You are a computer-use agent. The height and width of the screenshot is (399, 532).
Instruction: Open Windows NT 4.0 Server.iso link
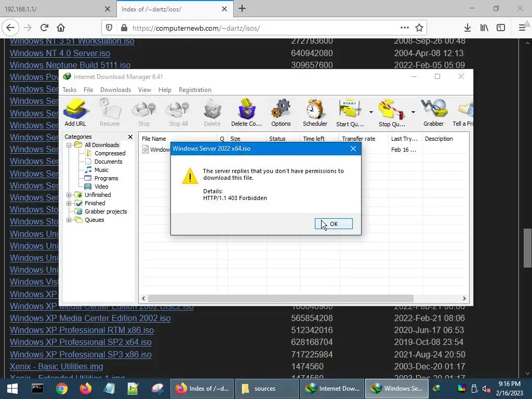point(60,54)
